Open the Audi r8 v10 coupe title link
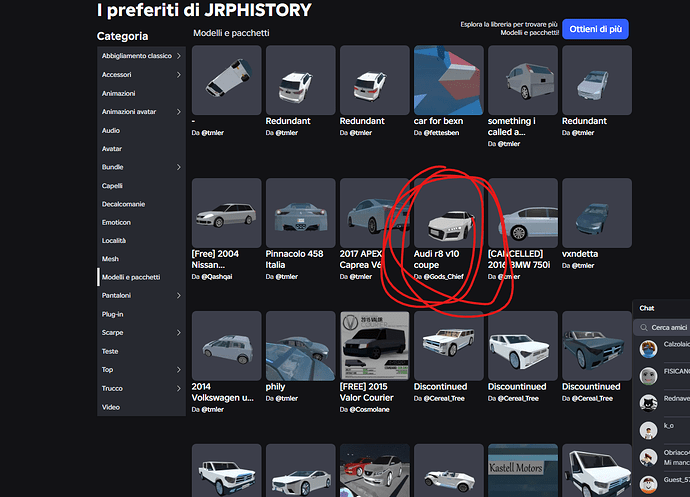This screenshot has width=690, height=497. pyautogui.click(x=436, y=259)
